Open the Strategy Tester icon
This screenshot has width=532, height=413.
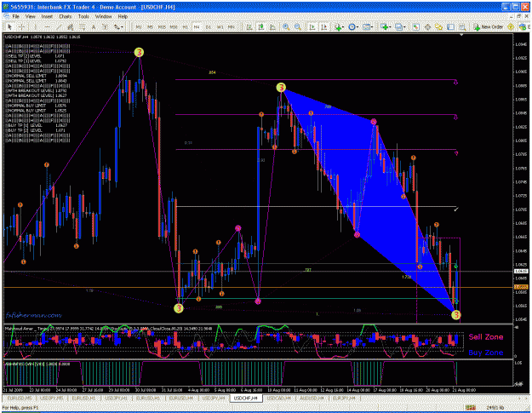tap(462, 26)
